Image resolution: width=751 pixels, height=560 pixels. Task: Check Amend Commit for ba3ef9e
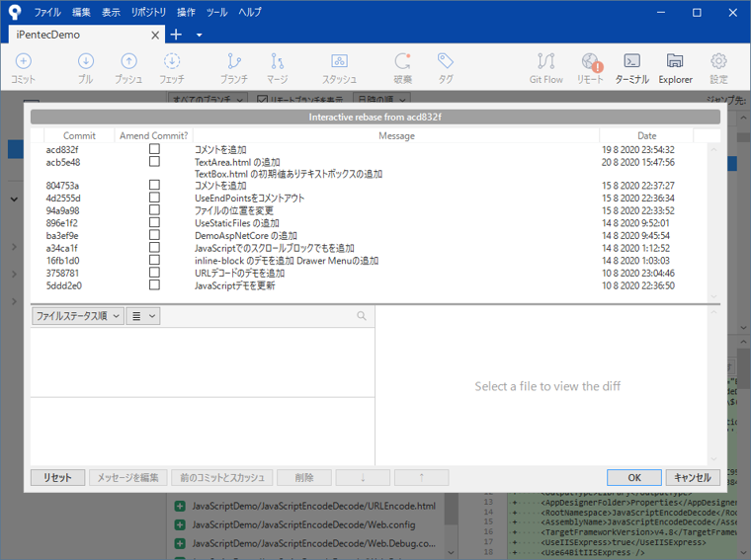click(x=154, y=234)
